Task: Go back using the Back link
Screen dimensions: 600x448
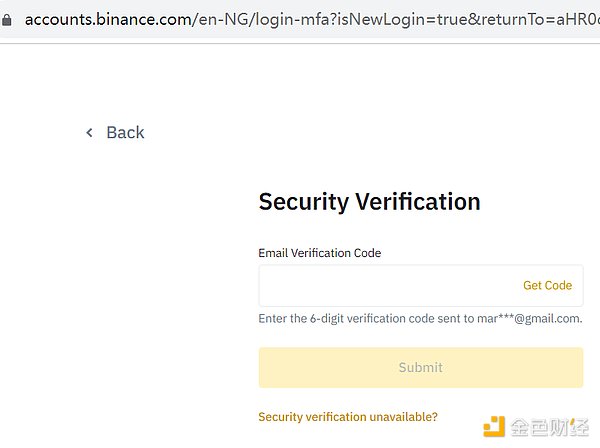Action: [125, 133]
